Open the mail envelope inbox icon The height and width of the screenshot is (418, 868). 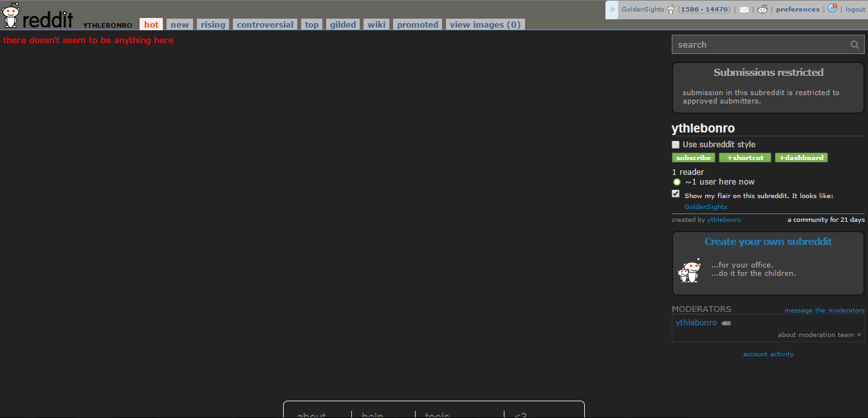click(x=744, y=10)
